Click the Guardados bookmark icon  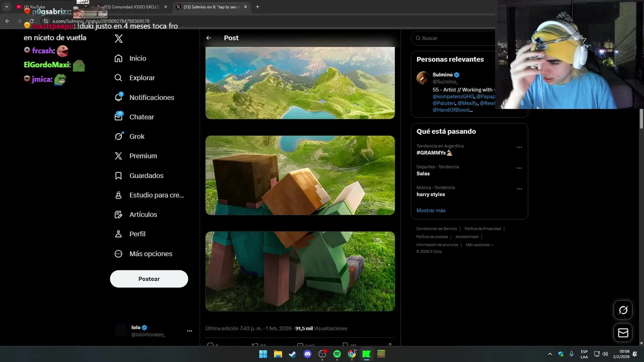[118, 175]
